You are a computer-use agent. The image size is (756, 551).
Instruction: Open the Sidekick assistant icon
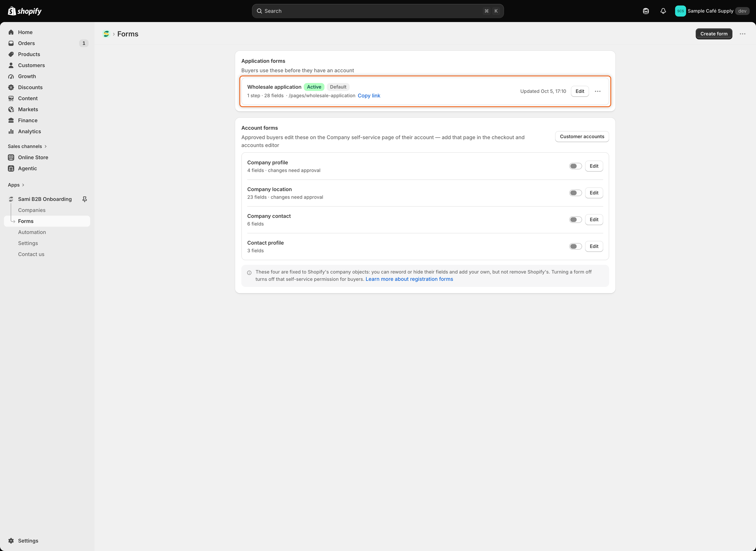click(645, 11)
